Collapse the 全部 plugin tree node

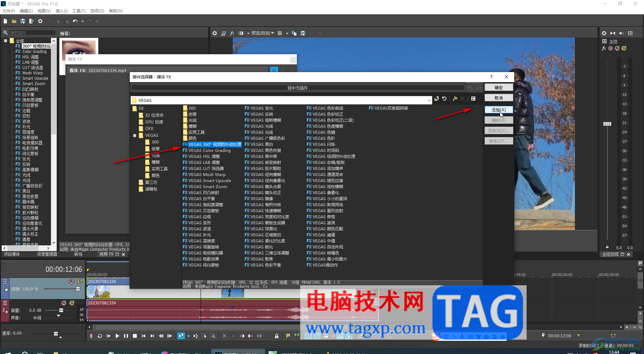[x=6, y=41]
